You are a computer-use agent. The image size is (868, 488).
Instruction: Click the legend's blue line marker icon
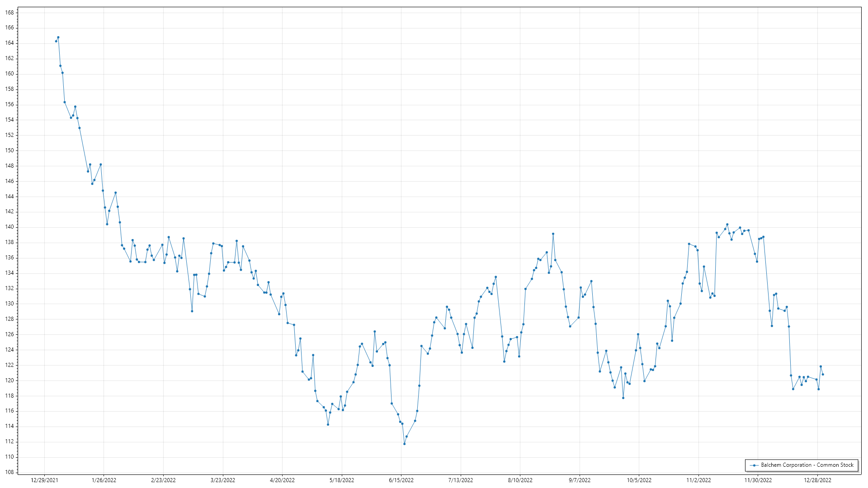(754, 465)
